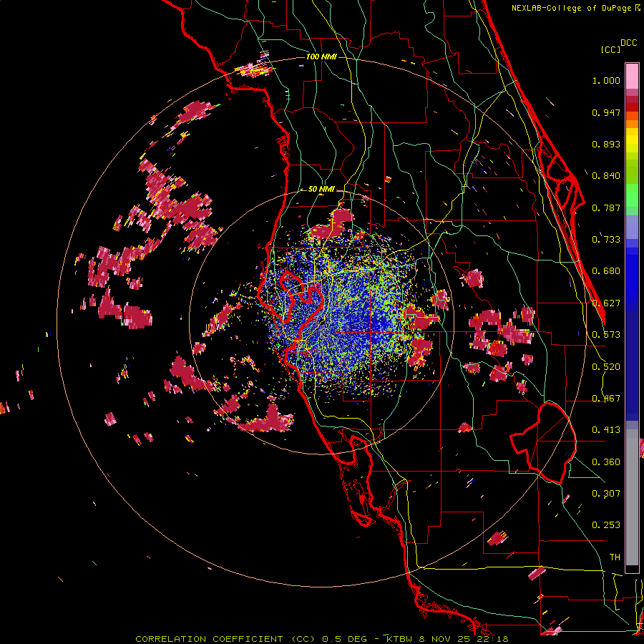This screenshot has height=644, width=644.
Task: Click the 50 NMI range ring label
Action: pyautogui.click(x=321, y=190)
